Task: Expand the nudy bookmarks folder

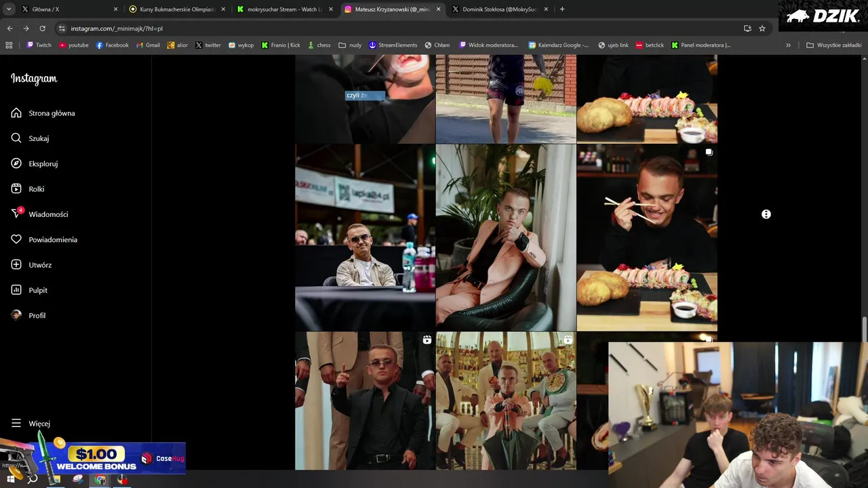Action: click(x=350, y=45)
